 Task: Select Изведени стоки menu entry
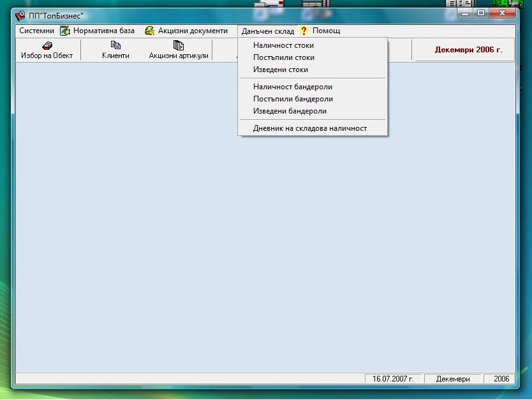(313, 70)
